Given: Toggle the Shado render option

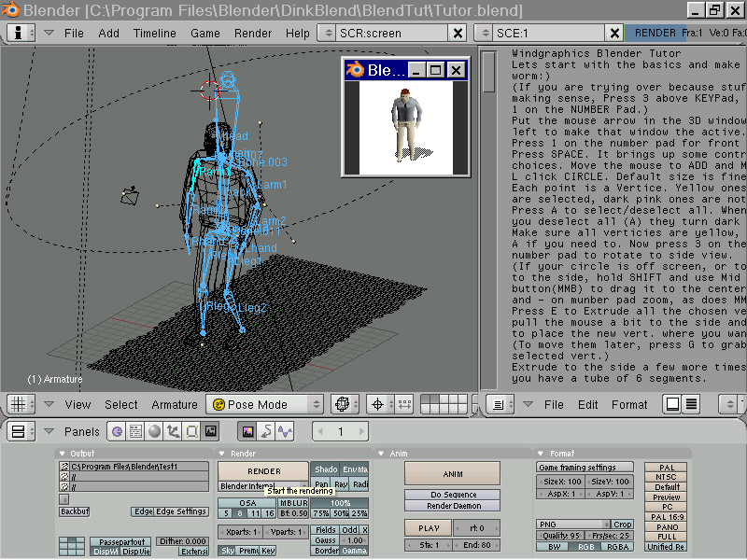Looking at the screenshot, I should [326, 469].
